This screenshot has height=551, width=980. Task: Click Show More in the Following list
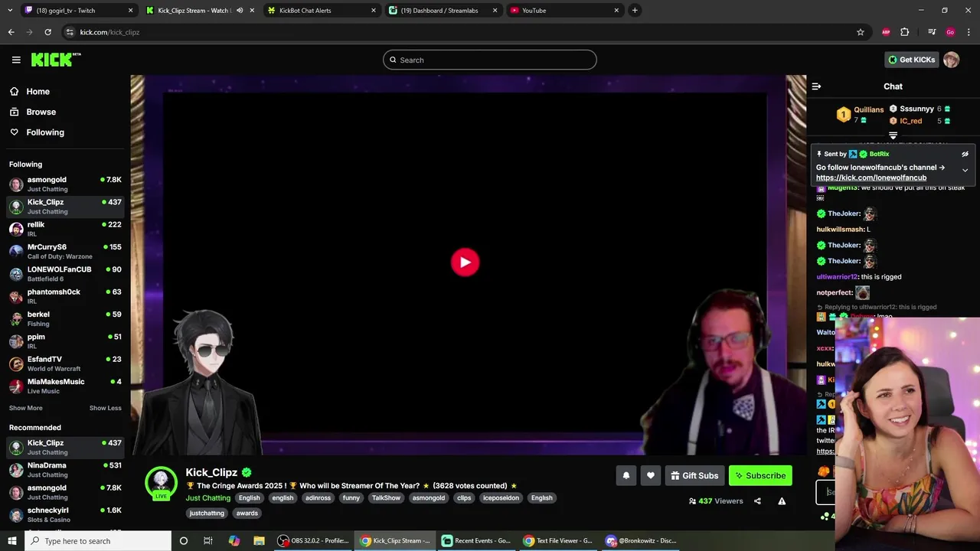(25, 408)
